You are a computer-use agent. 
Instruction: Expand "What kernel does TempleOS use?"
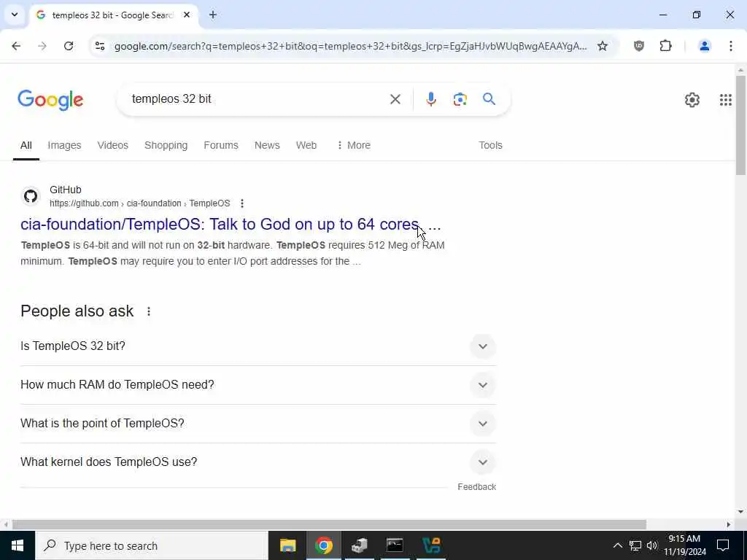click(x=258, y=462)
